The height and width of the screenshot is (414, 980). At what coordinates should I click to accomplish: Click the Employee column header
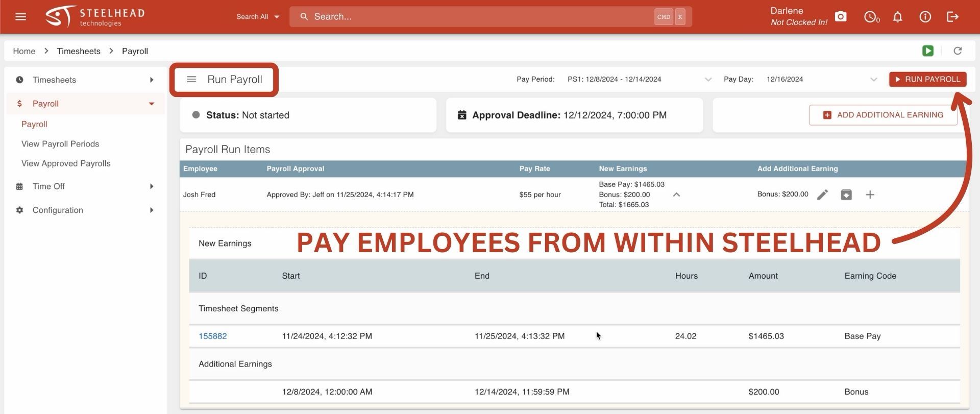pos(200,168)
